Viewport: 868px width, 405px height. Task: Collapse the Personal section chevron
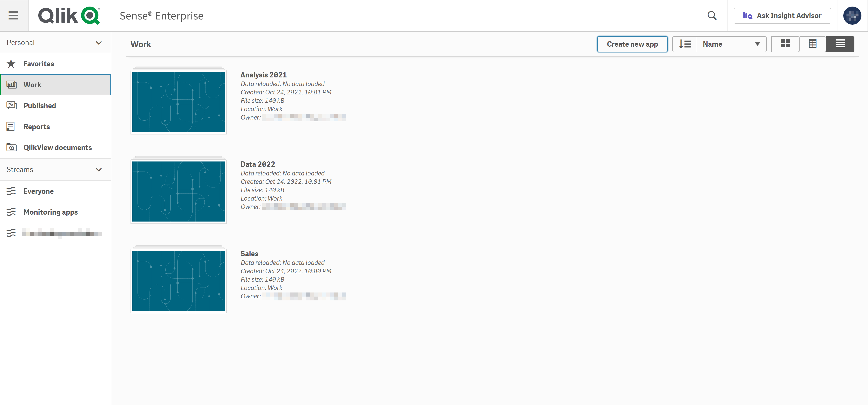point(99,43)
